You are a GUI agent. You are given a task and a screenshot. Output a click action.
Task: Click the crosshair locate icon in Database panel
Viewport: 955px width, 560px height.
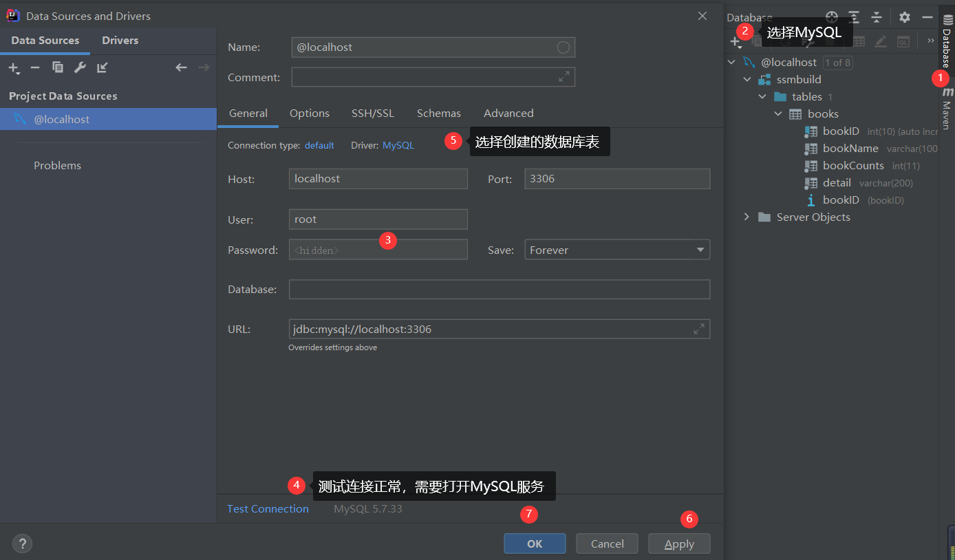pyautogui.click(x=832, y=17)
